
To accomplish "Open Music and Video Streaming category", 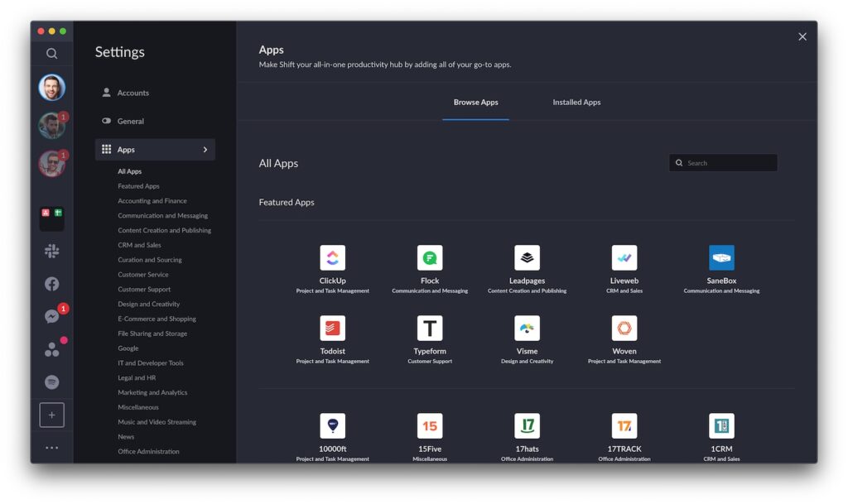I will (x=157, y=422).
